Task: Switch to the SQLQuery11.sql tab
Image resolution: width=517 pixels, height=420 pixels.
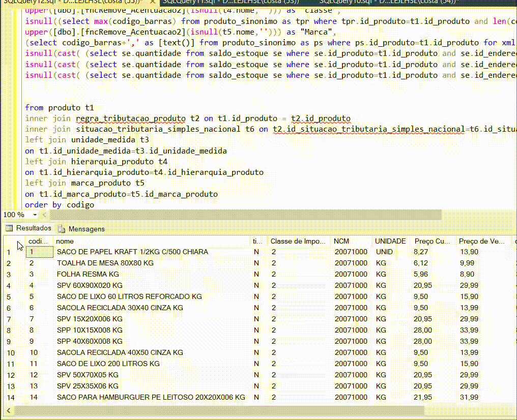Action: (x=231, y=2)
